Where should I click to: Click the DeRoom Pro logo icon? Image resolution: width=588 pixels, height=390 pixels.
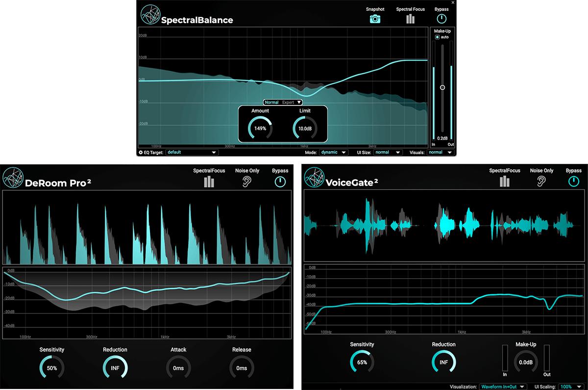click(x=13, y=178)
